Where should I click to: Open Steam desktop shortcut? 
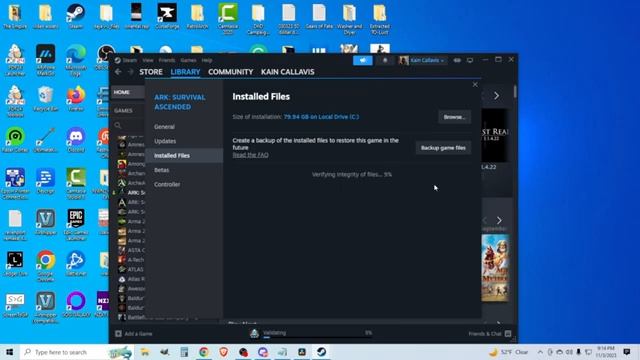(76, 17)
